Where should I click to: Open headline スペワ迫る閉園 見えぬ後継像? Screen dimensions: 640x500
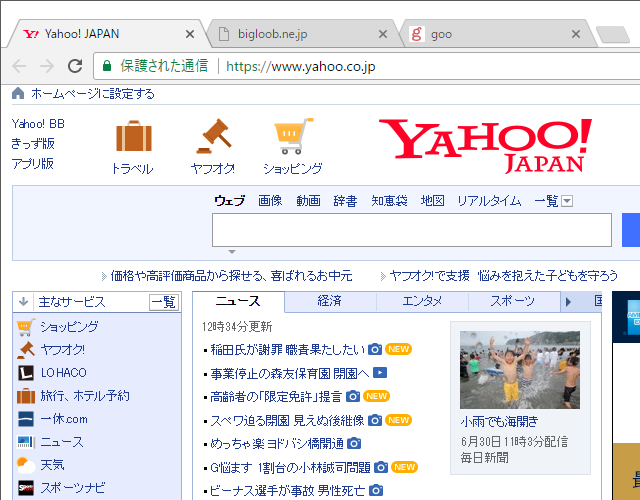coord(287,420)
